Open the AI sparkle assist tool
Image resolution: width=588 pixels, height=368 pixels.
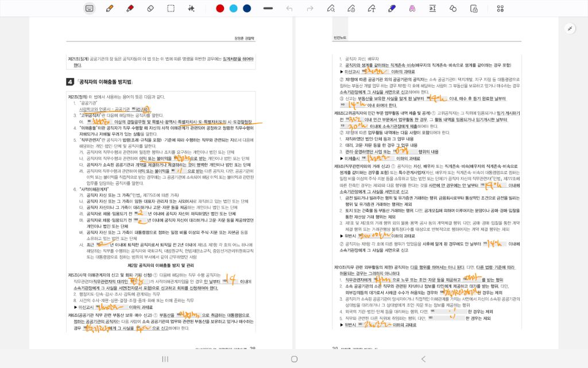[191, 8]
